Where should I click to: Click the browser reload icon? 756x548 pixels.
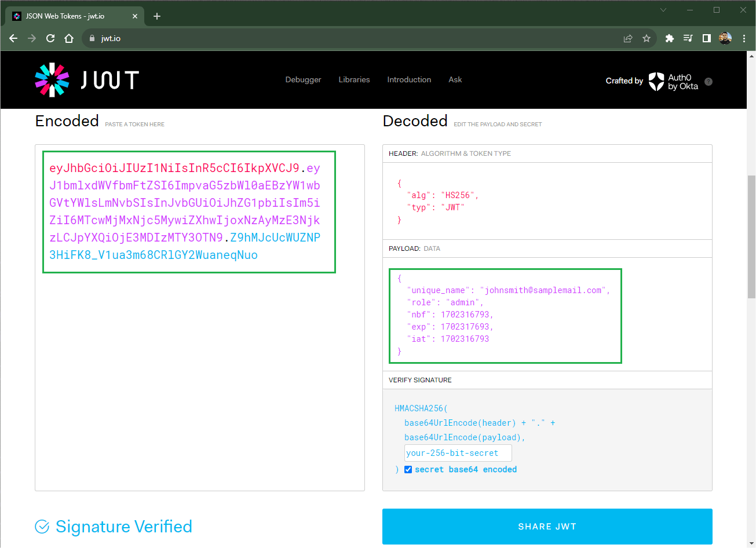pos(50,38)
